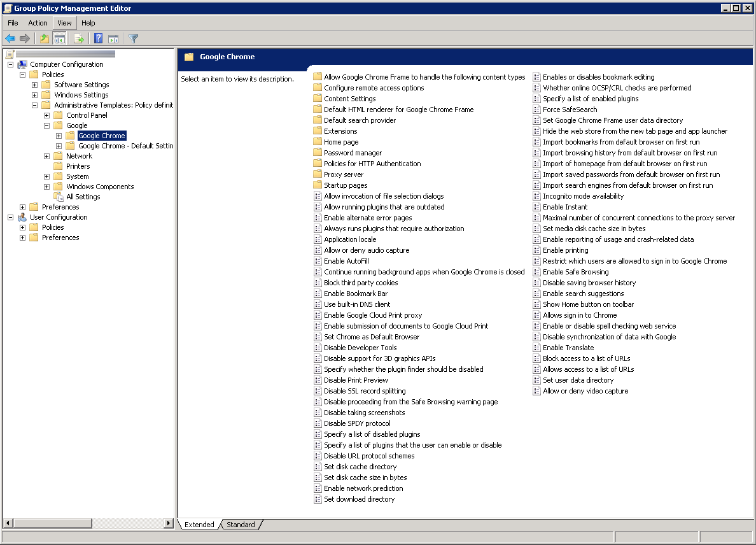The image size is (756, 545).
Task: Expand Google Chrome - Default Settings node
Action: click(x=59, y=146)
